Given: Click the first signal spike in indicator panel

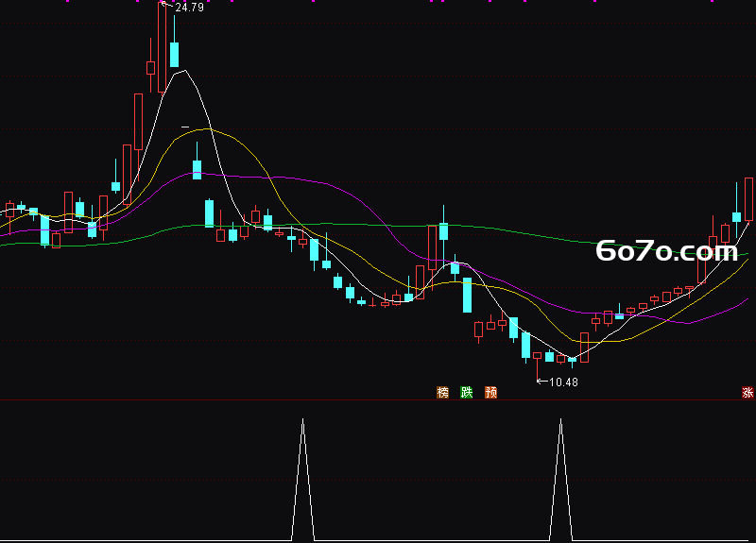Looking at the screenshot, I should coord(302,480).
